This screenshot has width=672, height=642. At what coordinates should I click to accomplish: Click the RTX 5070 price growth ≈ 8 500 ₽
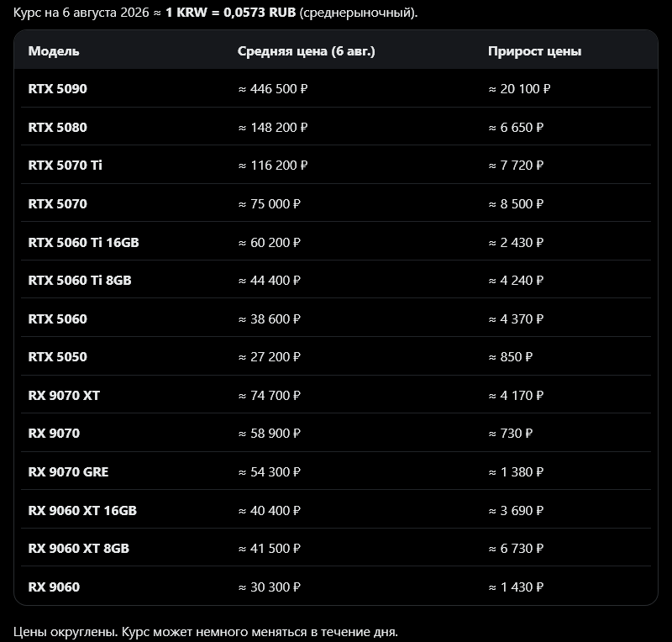[516, 203]
